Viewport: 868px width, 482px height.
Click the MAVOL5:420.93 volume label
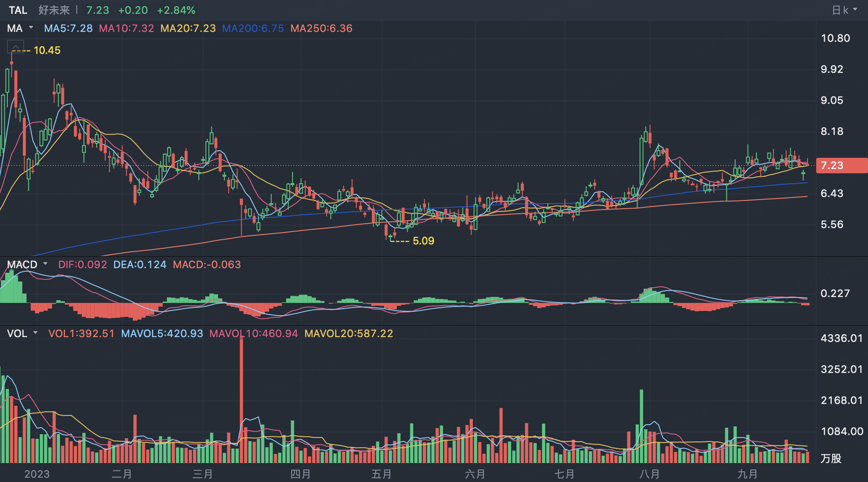162,333
